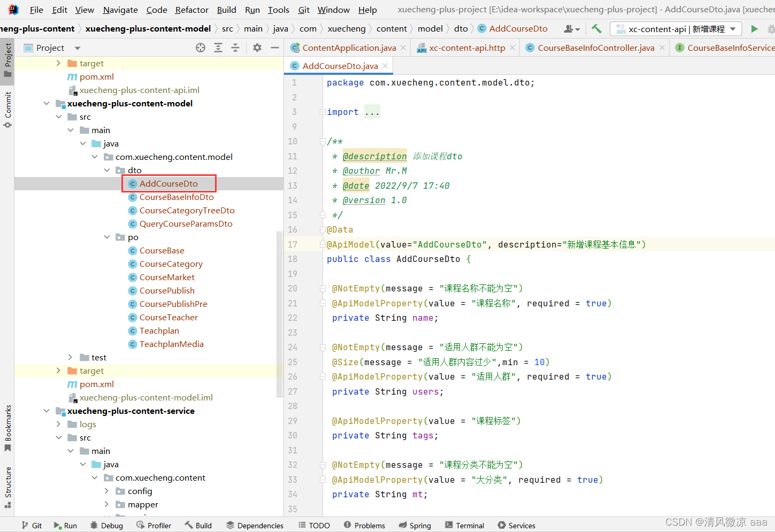Click the model breadcrumb in navigation bar
Screen dimensions: 775x532
pos(430,29)
